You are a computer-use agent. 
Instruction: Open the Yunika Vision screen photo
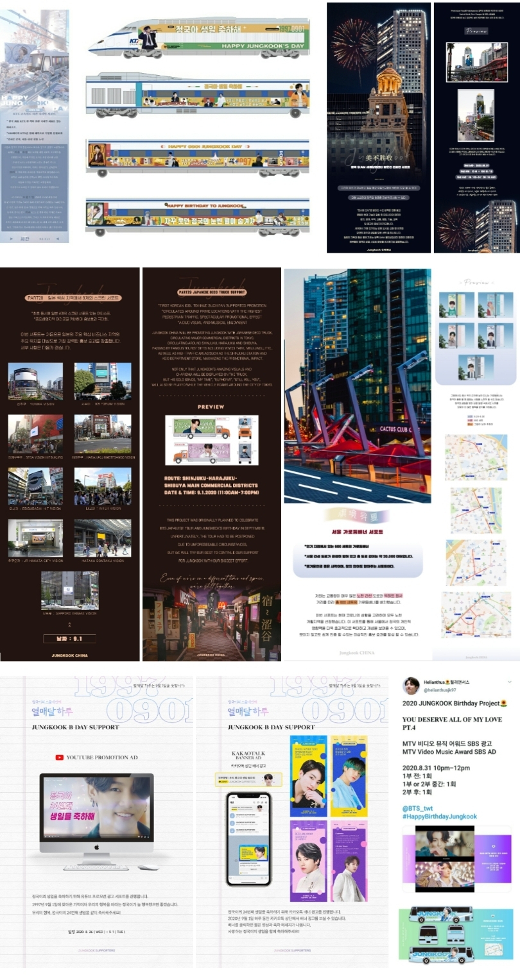click(x=35, y=381)
